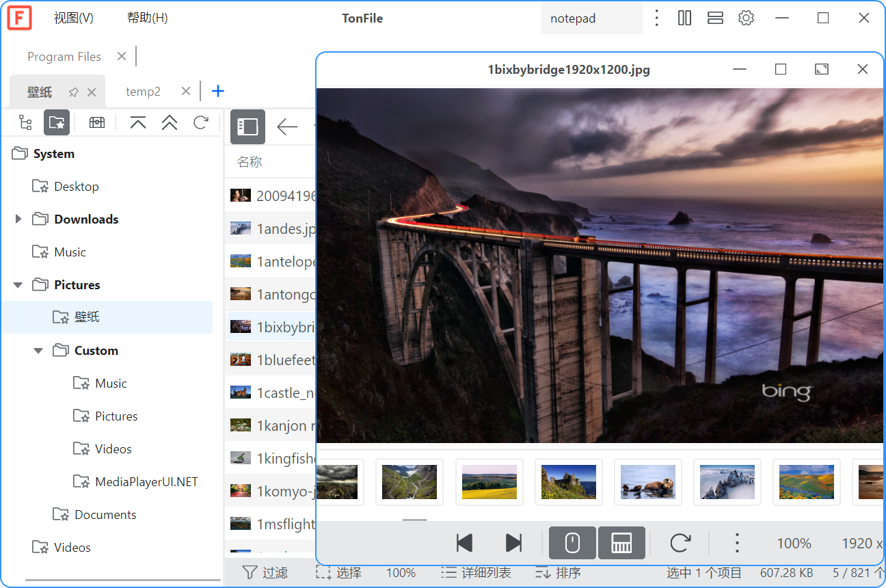Open the 视图(V) menu
The height and width of the screenshot is (588, 886).
[x=73, y=18]
